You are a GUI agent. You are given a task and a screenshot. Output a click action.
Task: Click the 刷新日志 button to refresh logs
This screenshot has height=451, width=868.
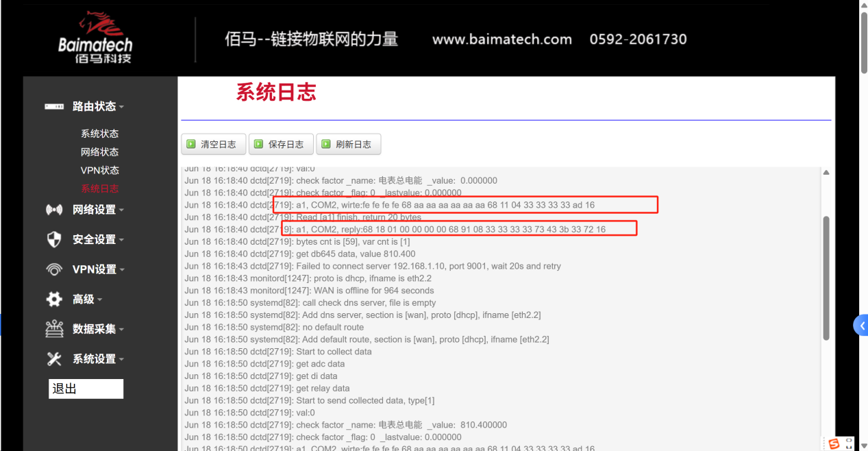pyautogui.click(x=348, y=144)
